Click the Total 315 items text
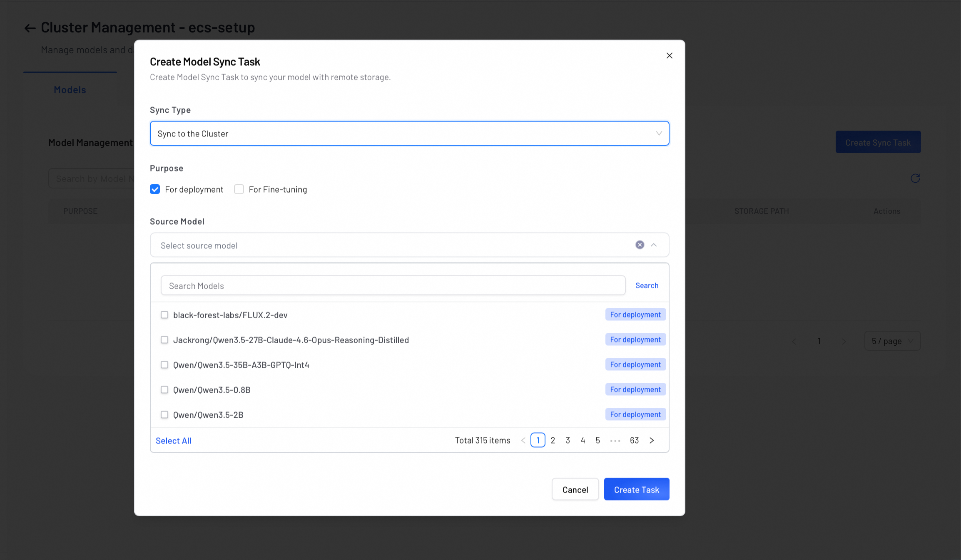This screenshot has height=560, width=961. tap(483, 440)
